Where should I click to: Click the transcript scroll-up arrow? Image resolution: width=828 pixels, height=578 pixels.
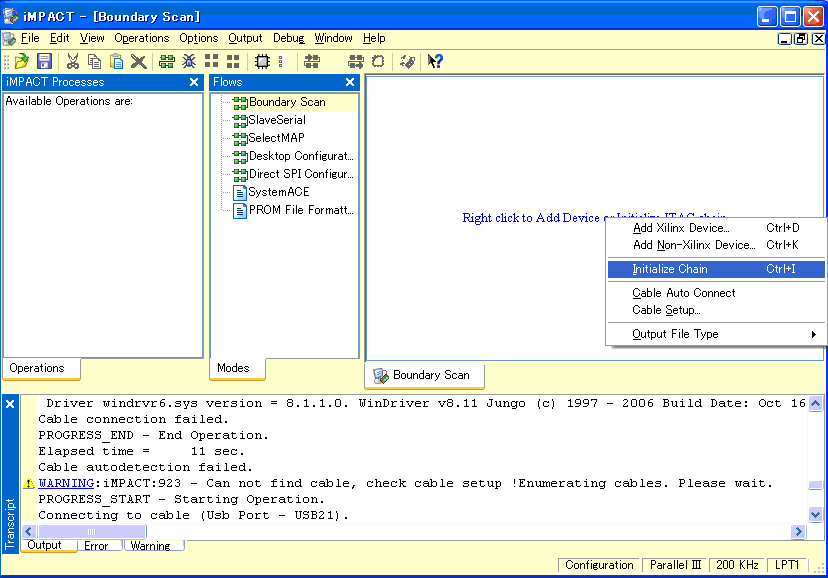coord(815,404)
